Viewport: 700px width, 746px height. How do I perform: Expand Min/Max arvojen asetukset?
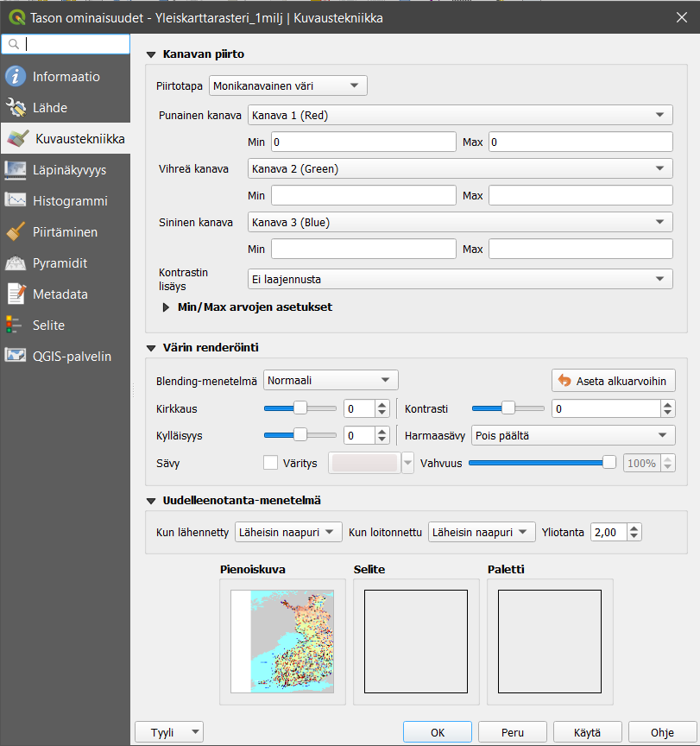point(167,307)
